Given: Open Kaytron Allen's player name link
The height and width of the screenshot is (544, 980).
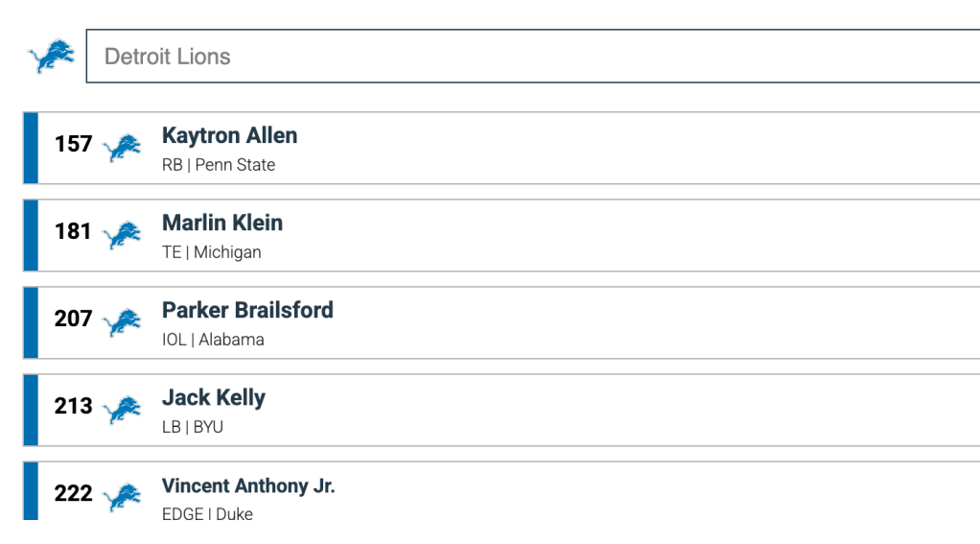Looking at the screenshot, I should tap(229, 135).
